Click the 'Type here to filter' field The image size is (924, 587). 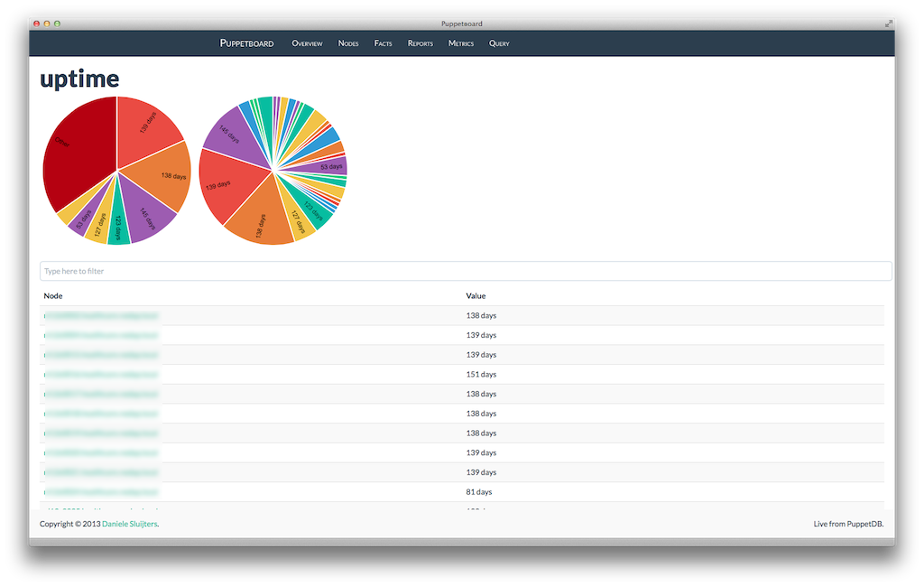[x=465, y=271]
